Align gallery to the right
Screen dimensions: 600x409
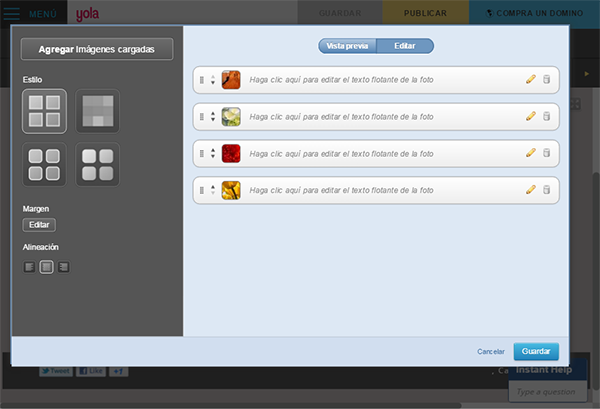click(64, 267)
